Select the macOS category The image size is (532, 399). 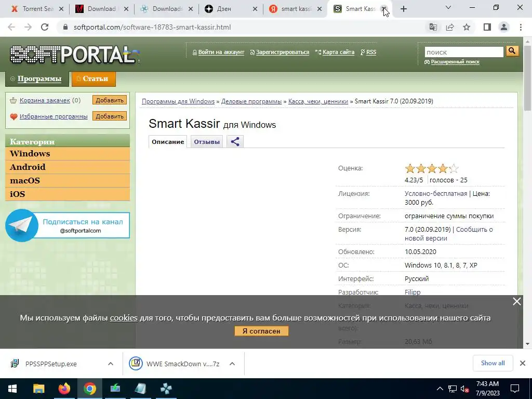click(68, 180)
